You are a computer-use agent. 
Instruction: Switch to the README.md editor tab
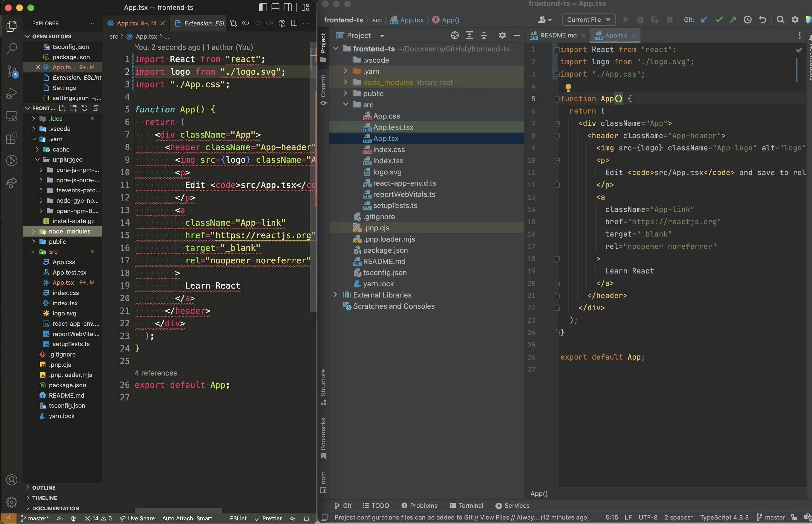click(558, 36)
